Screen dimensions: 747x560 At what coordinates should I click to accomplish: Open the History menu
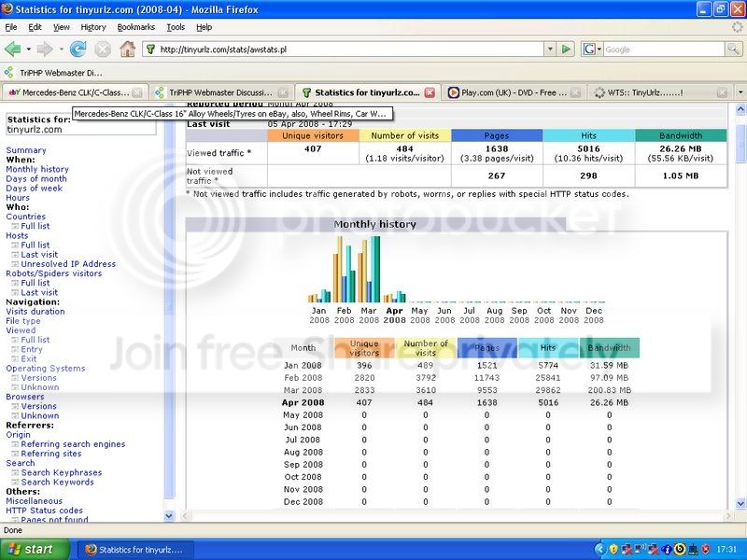(92, 27)
